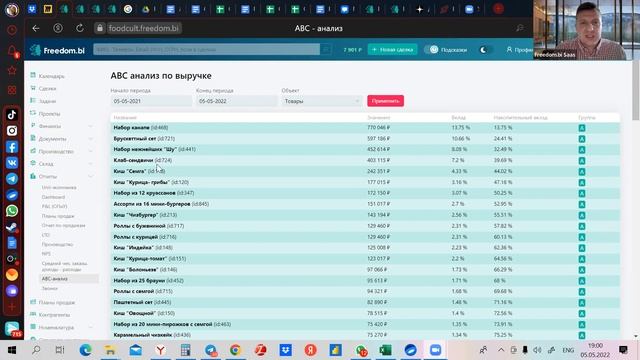Click the Конец периода date field
This screenshot has height=360, width=640.
click(x=236, y=101)
